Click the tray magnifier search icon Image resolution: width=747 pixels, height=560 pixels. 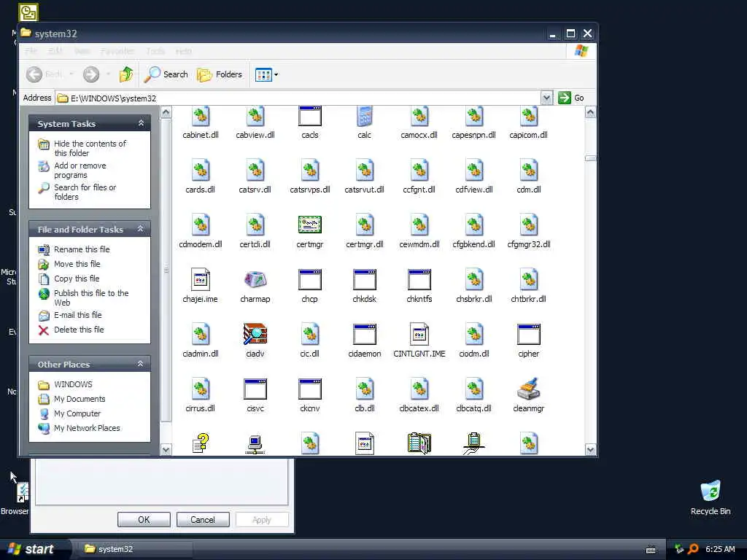pyautogui.click(x=693, y=549)
